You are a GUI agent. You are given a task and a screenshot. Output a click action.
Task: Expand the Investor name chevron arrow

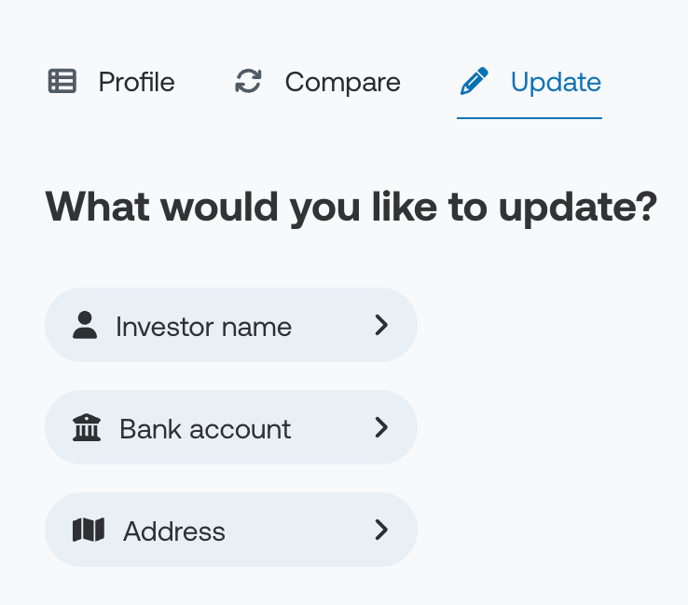[381, 325]
